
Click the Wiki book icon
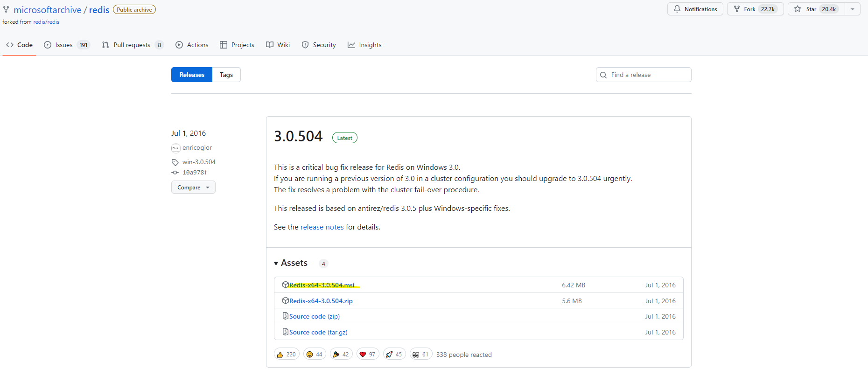(x=270, y=45)
